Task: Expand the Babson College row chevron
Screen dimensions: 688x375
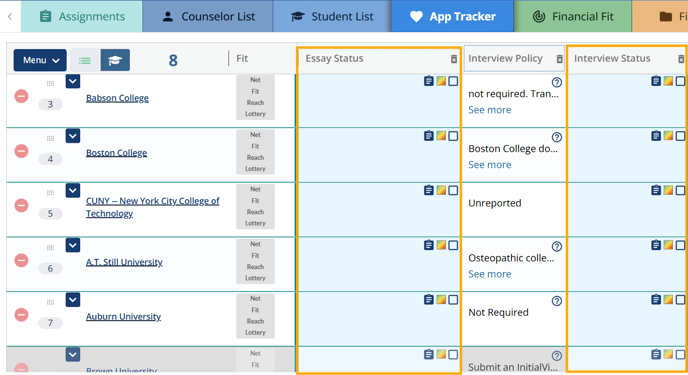Action: (x=73, y=81)
